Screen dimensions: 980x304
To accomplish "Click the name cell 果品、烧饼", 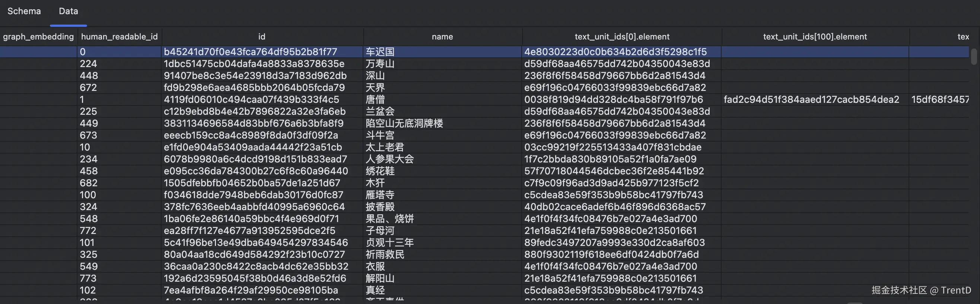I will pyautogui.click(x=442, y=218).
